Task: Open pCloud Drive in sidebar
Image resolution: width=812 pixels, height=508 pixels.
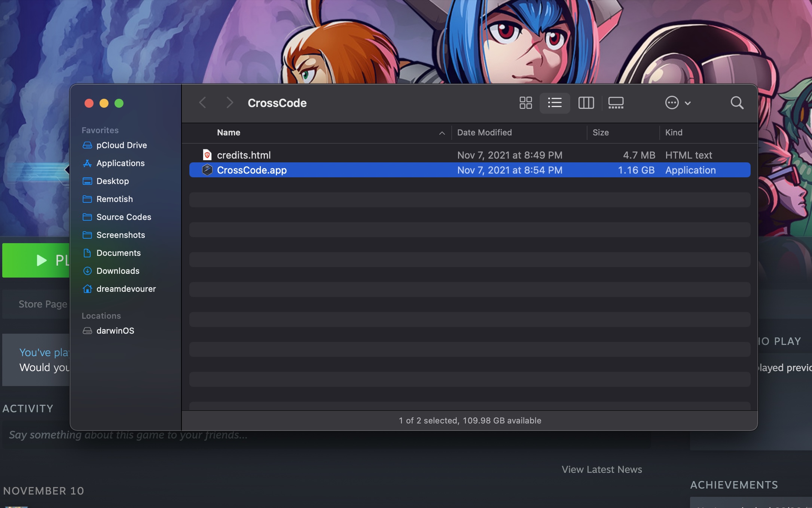Action: [x=121, y=145]
